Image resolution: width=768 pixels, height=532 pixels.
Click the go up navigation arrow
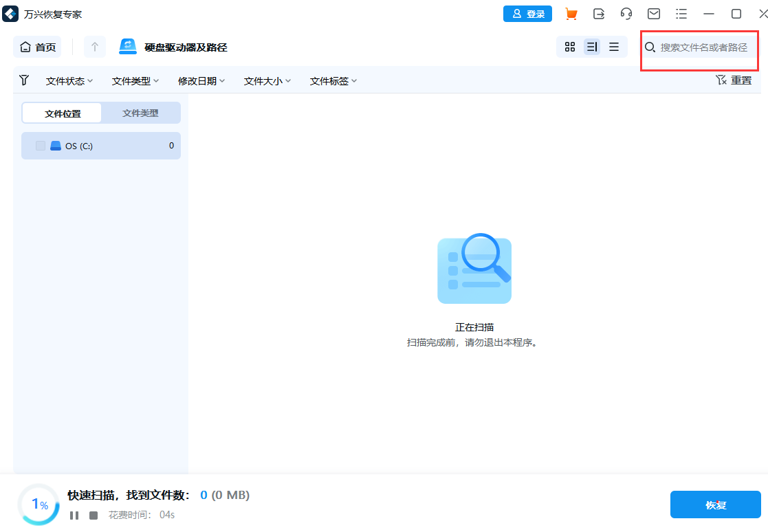94,47
